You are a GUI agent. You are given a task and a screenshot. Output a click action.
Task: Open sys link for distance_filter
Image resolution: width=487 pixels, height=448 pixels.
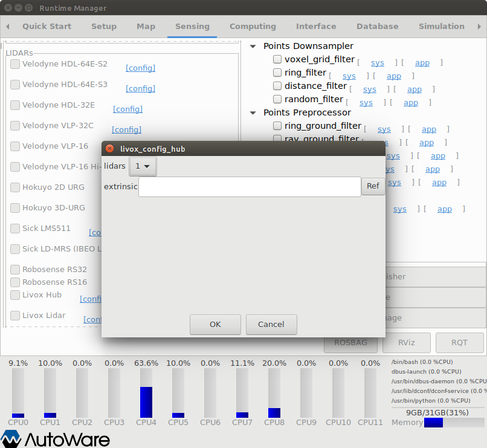point(370,89)
